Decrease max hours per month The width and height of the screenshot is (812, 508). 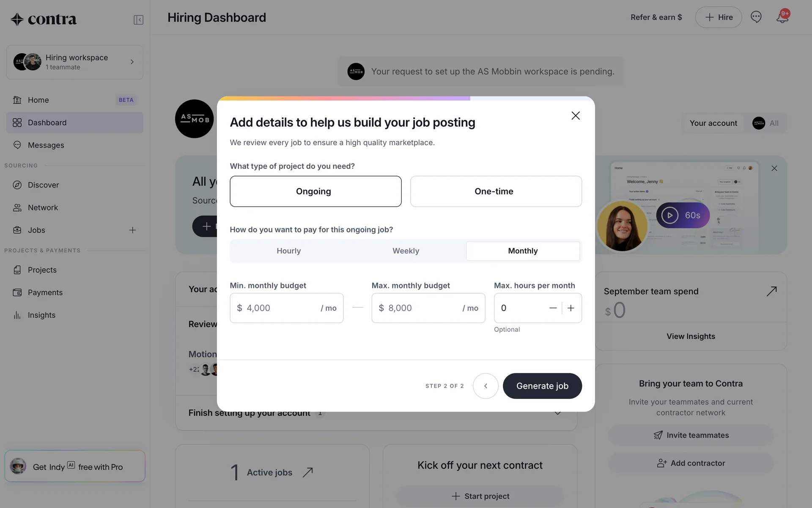(x=553, y=308)
